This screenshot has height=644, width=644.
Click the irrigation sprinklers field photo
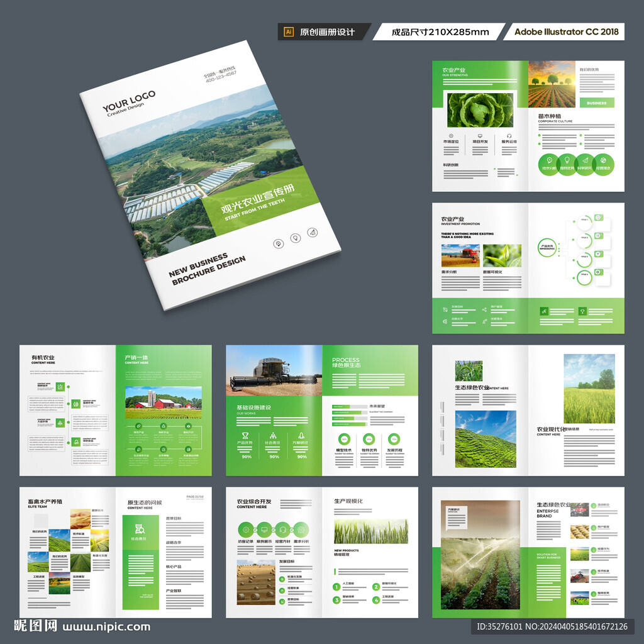pos(480,555)
